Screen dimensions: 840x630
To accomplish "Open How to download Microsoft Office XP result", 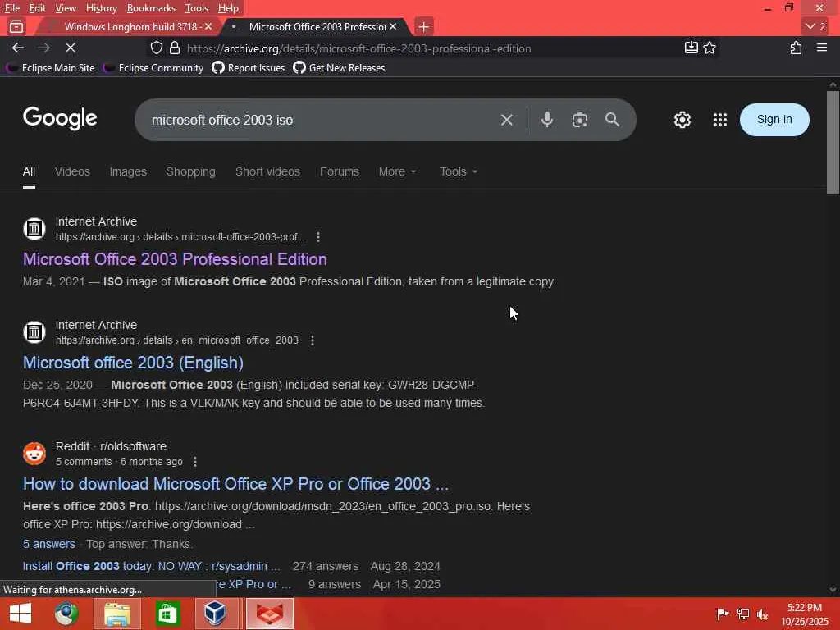I will 235,484.
